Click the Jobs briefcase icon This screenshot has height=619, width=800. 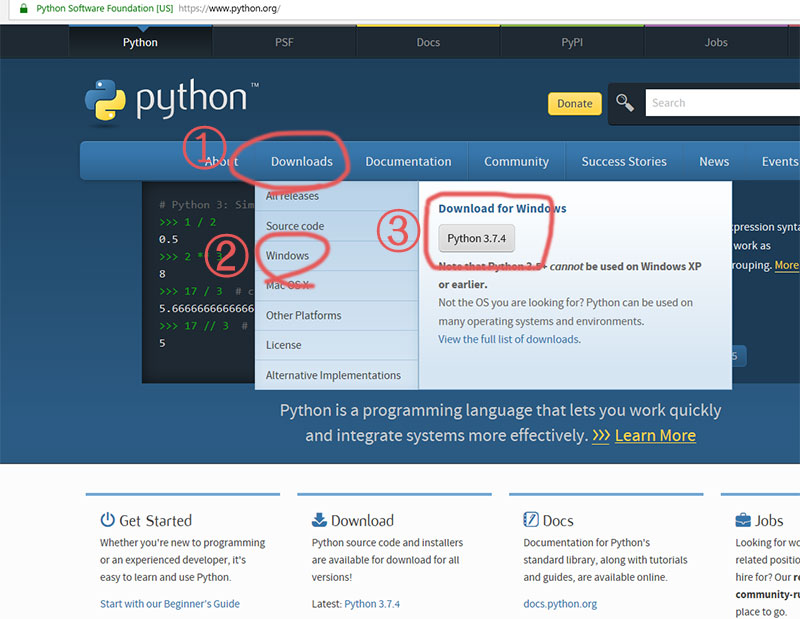click(x=743, y=520)
